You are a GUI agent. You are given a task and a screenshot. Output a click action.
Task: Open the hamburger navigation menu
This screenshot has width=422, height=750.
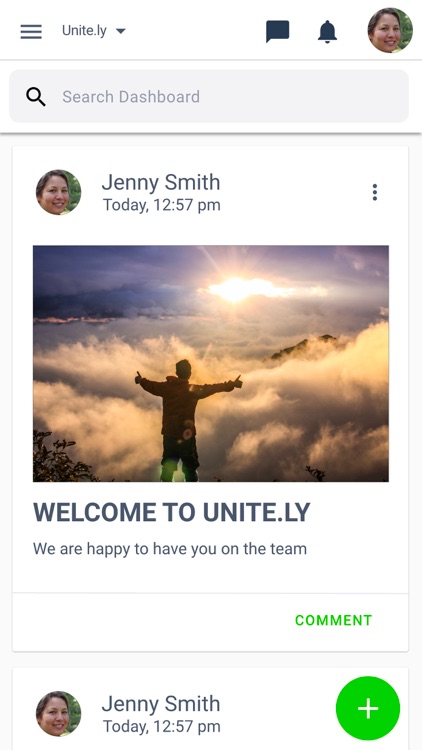coord(31,32)
